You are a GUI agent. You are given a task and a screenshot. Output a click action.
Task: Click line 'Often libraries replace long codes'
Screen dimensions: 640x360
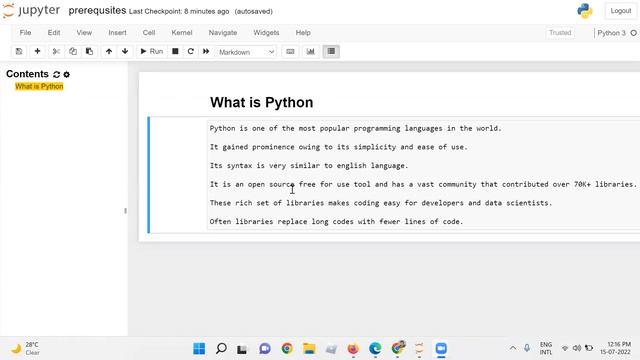[336, 222]
